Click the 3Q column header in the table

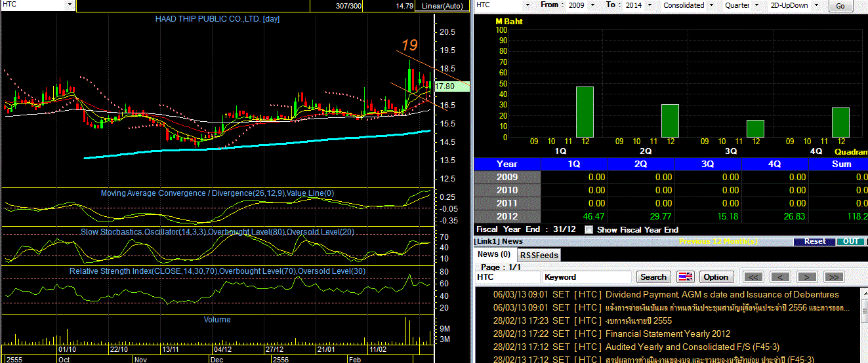click(709, 164)
